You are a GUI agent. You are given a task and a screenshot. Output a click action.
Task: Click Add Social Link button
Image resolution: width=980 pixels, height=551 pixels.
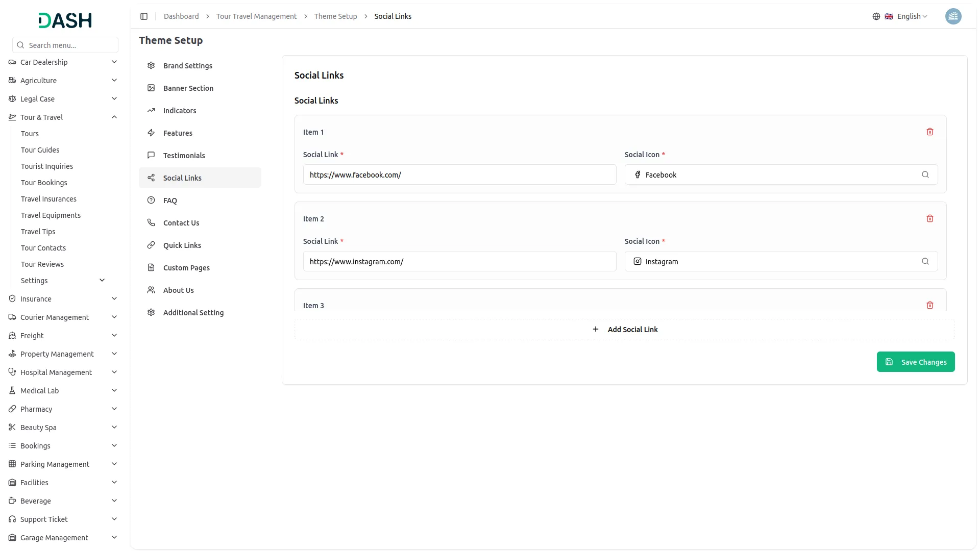point(625,330)
